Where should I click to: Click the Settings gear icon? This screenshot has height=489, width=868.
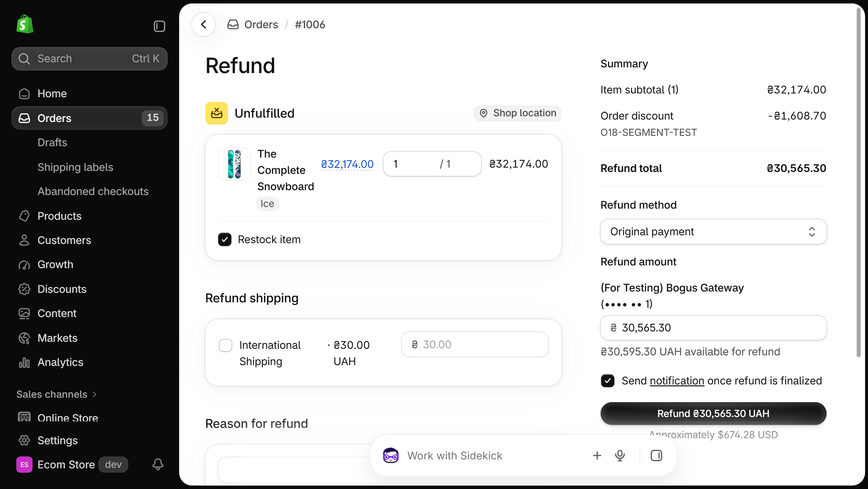(24, 440)
